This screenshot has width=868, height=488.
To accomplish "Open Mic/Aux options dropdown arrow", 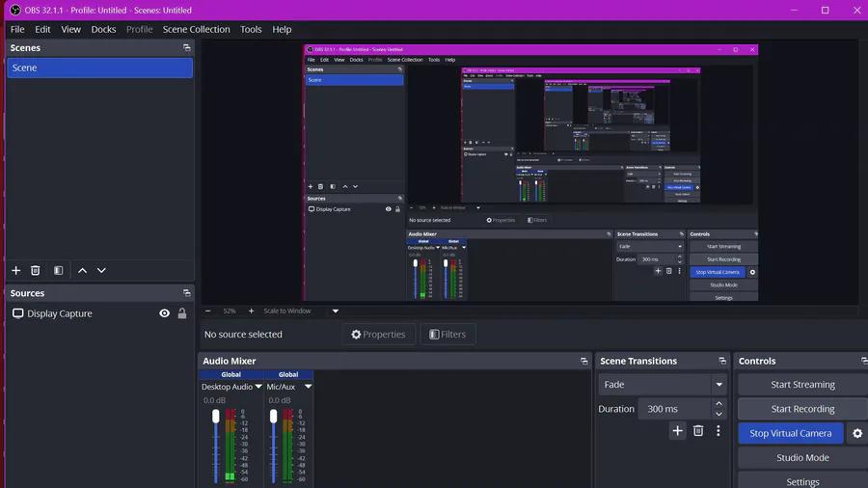I will tap(309, 386).
